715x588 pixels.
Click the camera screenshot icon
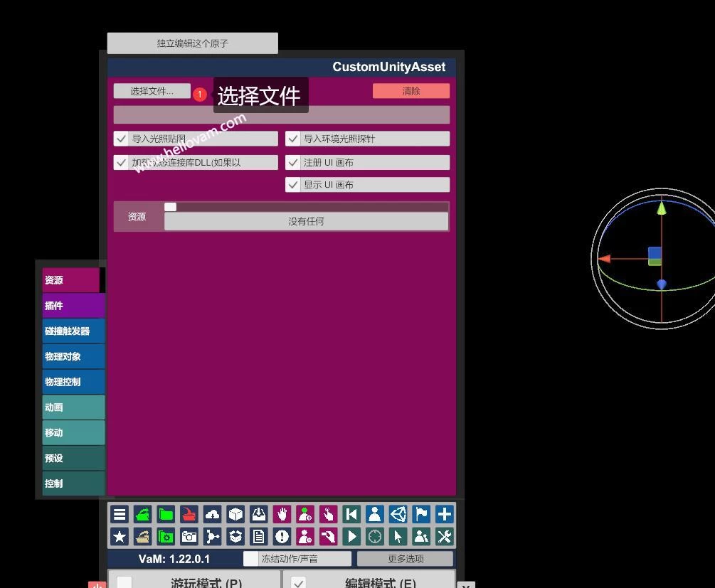click(x=189, y=536)
